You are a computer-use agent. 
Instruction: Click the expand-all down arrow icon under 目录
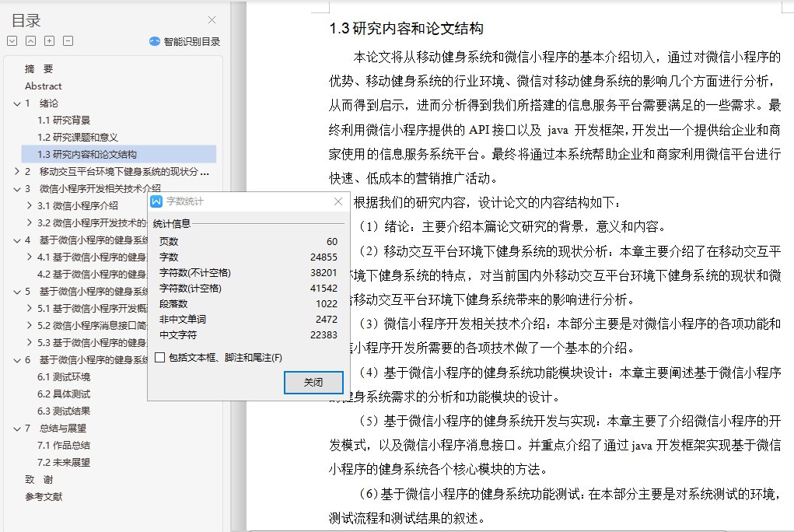[12, 41]
